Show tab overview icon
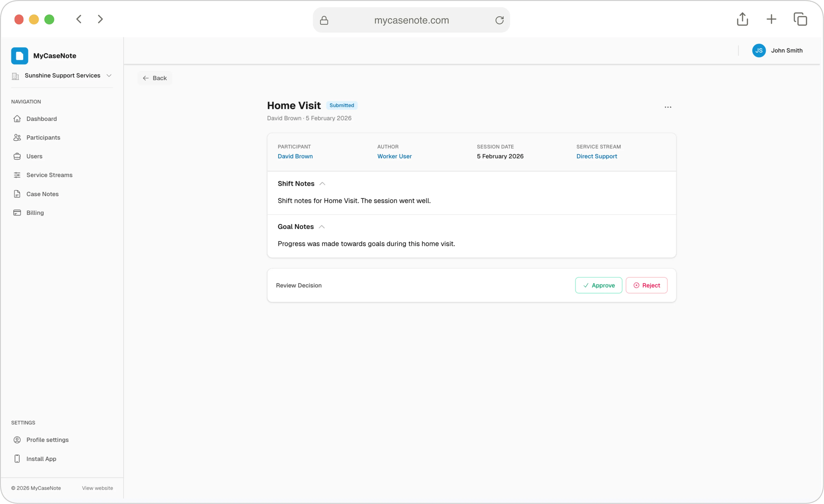This screenshot has height=504, width=824. (800, 19)
